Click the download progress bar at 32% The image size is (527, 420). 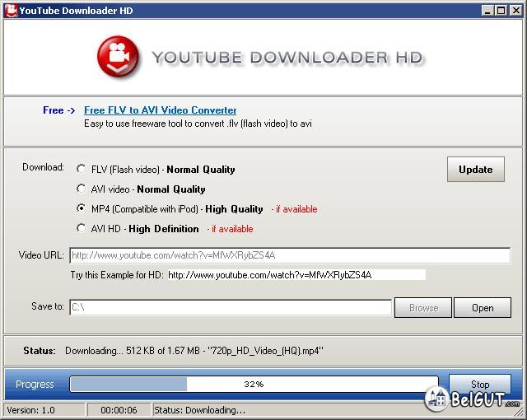click(x=254, y=385)
